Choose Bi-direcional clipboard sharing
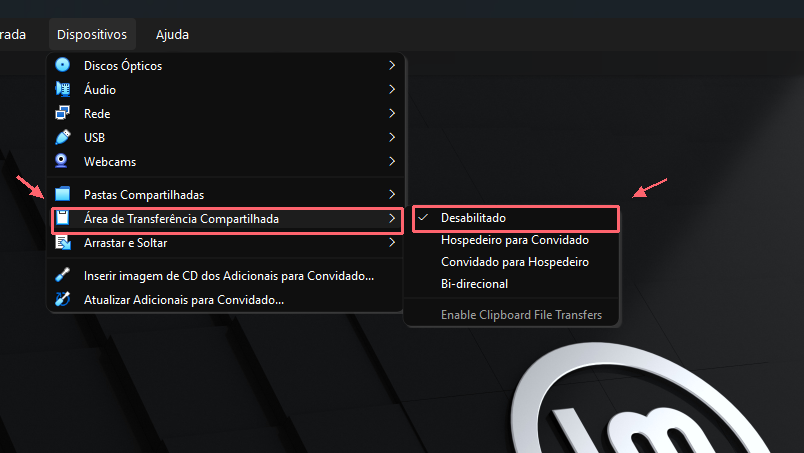This screenshot has height=453, width=804. pyautogui.click(x=474, y=284)
